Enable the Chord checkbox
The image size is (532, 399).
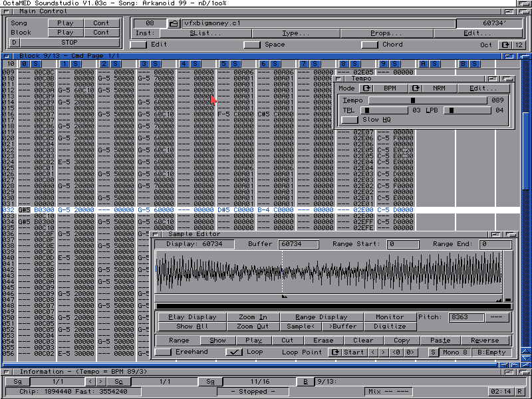[369, 45]
